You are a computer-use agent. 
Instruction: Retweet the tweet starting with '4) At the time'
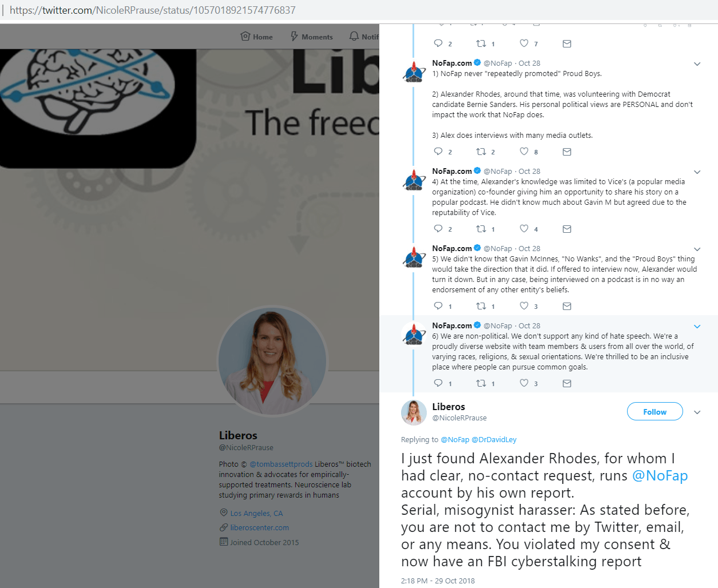click(481, 229)
